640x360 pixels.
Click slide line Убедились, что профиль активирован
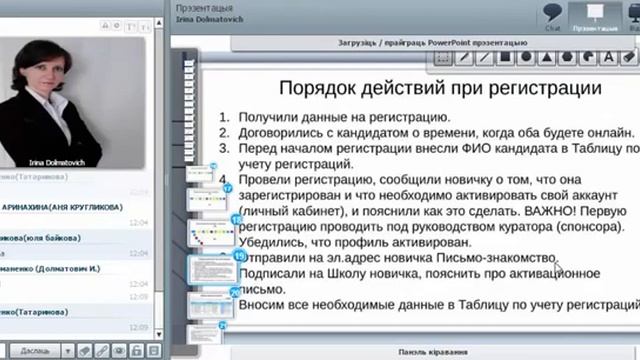355,242
